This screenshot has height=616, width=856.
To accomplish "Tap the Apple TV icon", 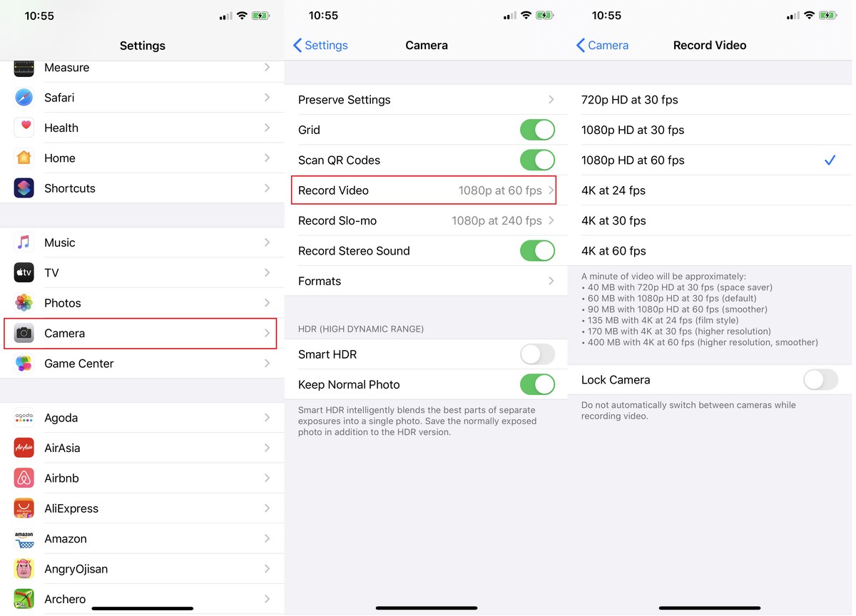I will coord(24,272).
